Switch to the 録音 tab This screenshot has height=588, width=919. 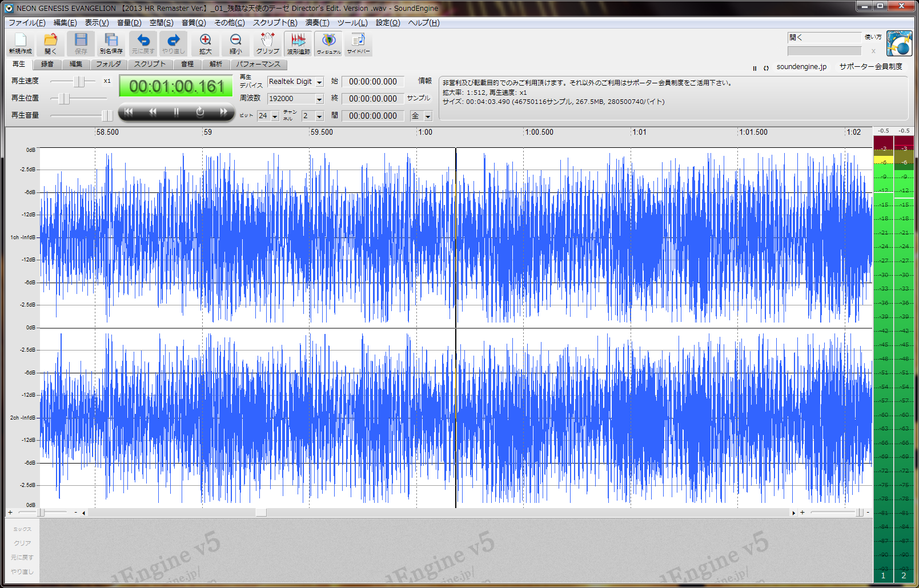[47, 64]
